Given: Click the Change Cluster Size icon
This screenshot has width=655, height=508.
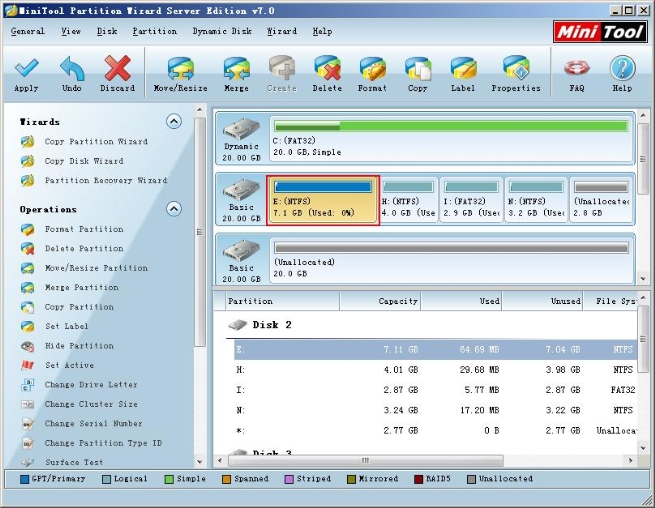Looking at the screenshot, I should [28, 404].
